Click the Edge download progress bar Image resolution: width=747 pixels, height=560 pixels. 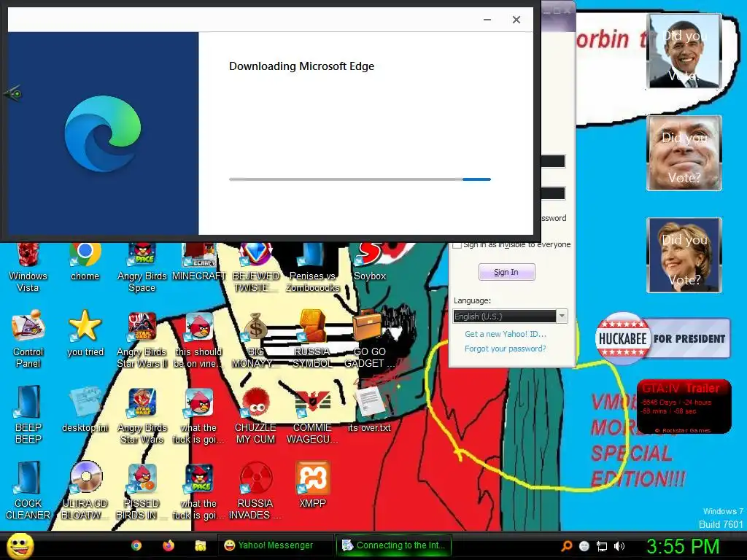click(360, 179)
